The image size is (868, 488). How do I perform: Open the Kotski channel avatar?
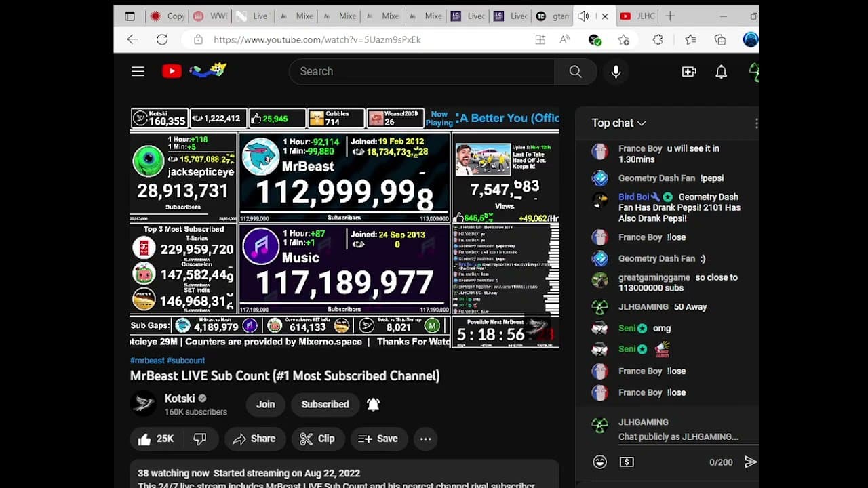(143, 404)
